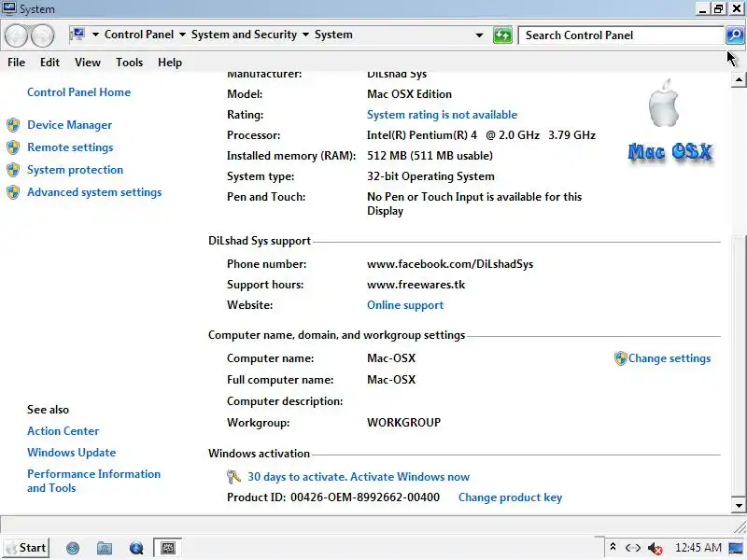Open the Tools menu

(x=129, y=63)
